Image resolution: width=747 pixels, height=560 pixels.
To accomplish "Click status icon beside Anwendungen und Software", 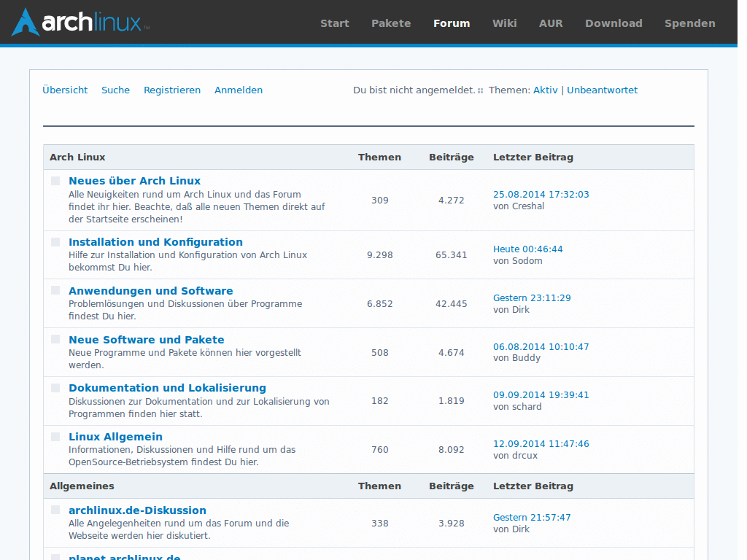I will click(x=55, y=290).
